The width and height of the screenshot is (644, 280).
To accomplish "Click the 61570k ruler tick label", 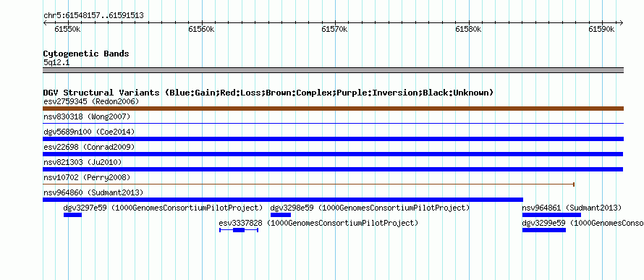I will pyautogui.click(x=334, y=29).
